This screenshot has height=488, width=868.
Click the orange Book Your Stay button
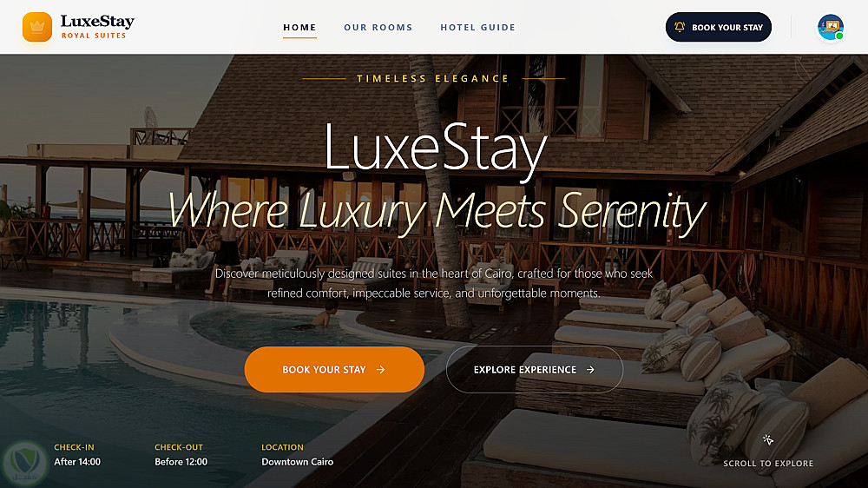coord(334,369)
